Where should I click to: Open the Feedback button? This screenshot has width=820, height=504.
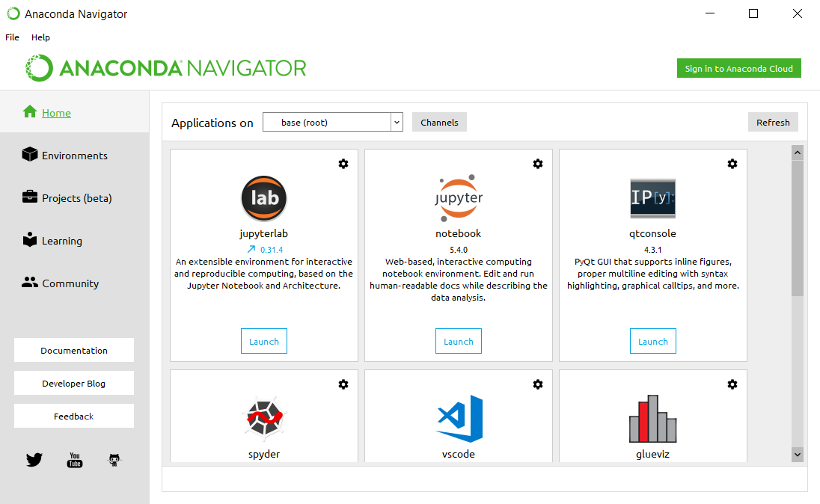pos(74,417)
